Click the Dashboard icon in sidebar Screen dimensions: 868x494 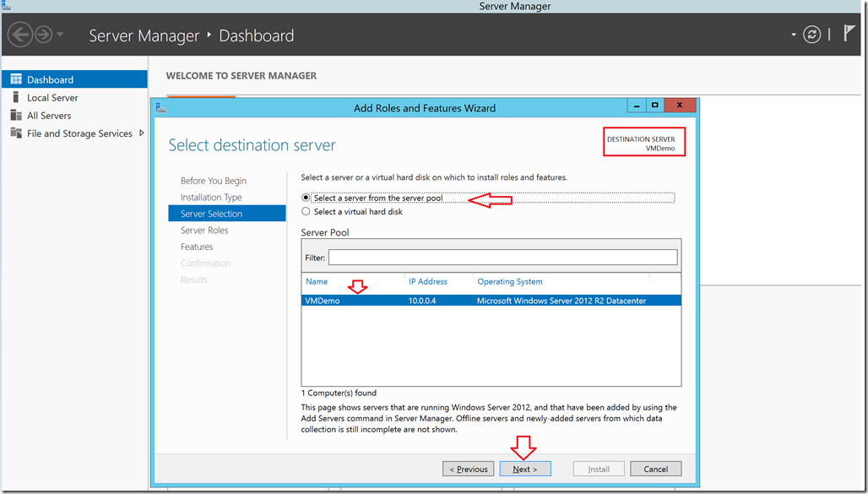pyautogui.click(x=16, y=79)
